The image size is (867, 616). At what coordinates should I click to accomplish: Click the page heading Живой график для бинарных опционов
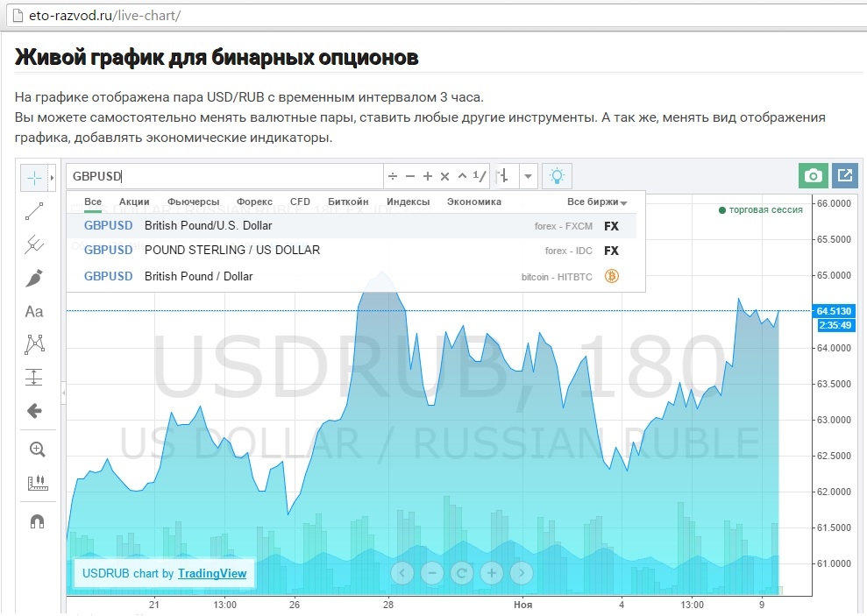tap(217, 58)
